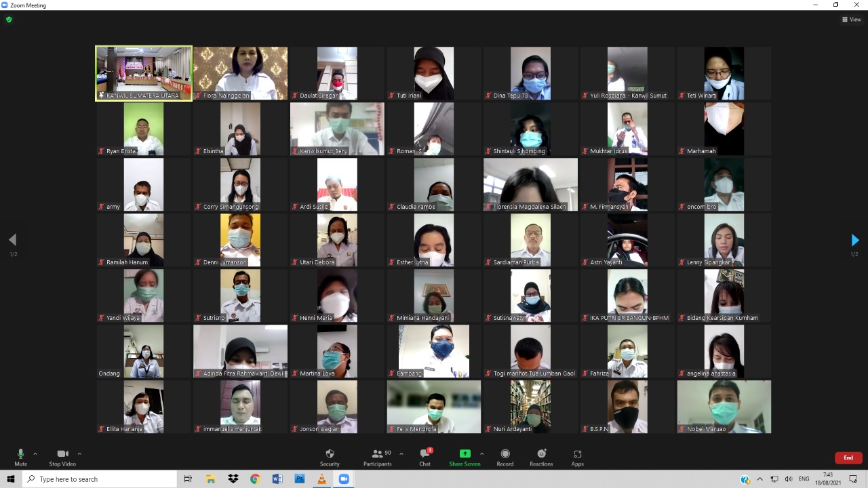868x488 pixels.
Task: Expand audio options arrow next to Mute
Action: 35,454
